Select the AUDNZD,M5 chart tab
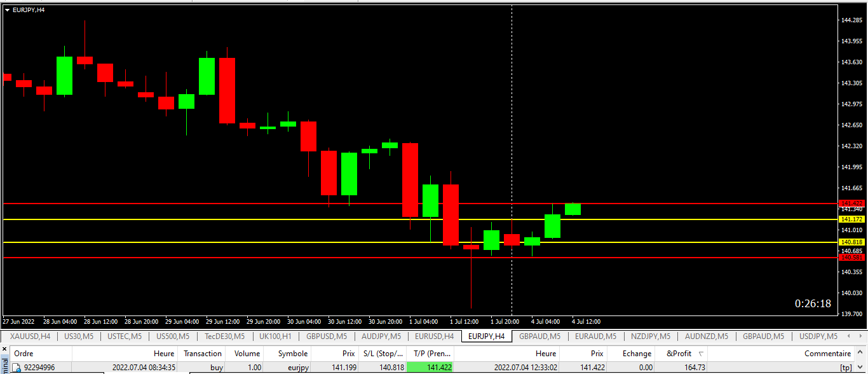868x374 pixels. (707, 336)
